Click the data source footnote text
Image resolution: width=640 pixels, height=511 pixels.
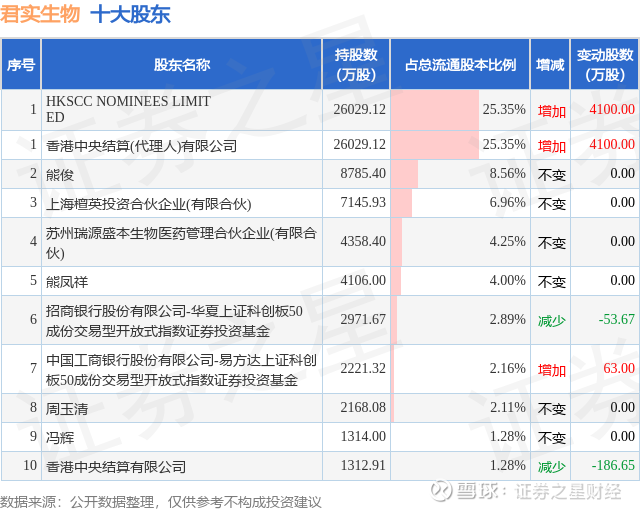pos(161,502)
